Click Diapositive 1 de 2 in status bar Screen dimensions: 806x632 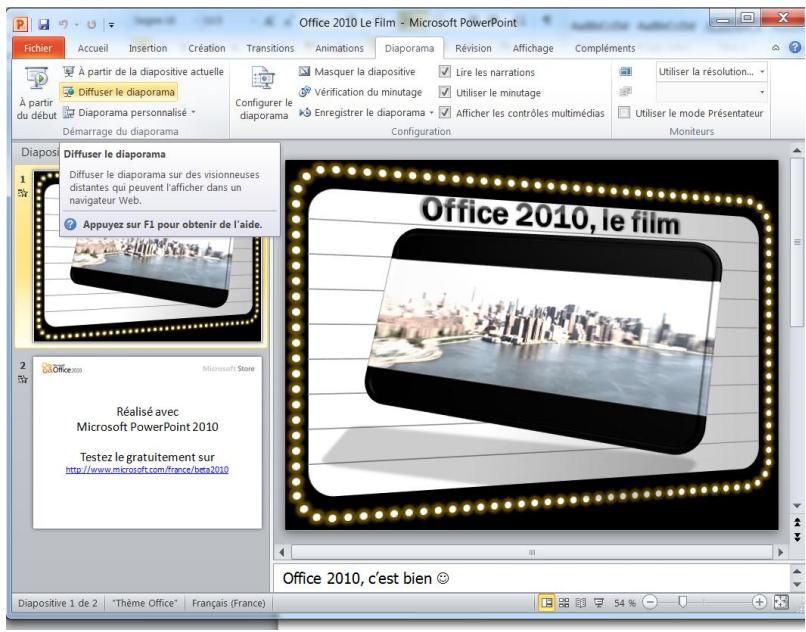(58, 603)
